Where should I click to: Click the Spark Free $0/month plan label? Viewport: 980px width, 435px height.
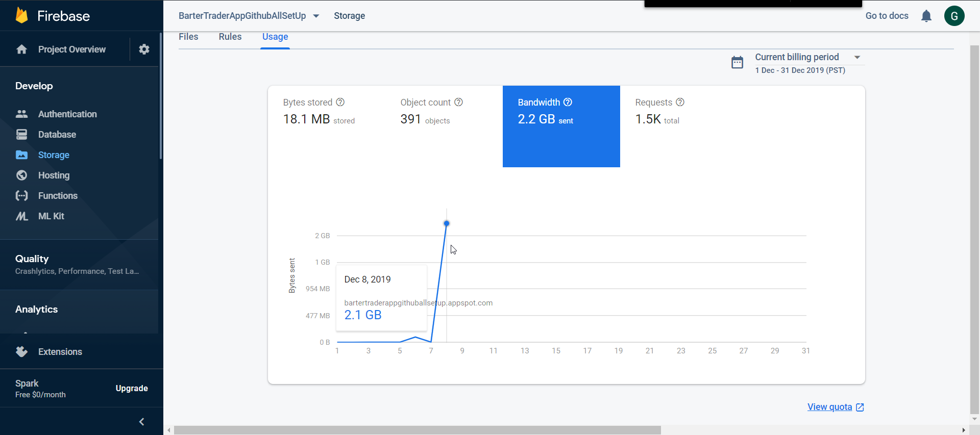pyautogui.click(x=40, y=389)
